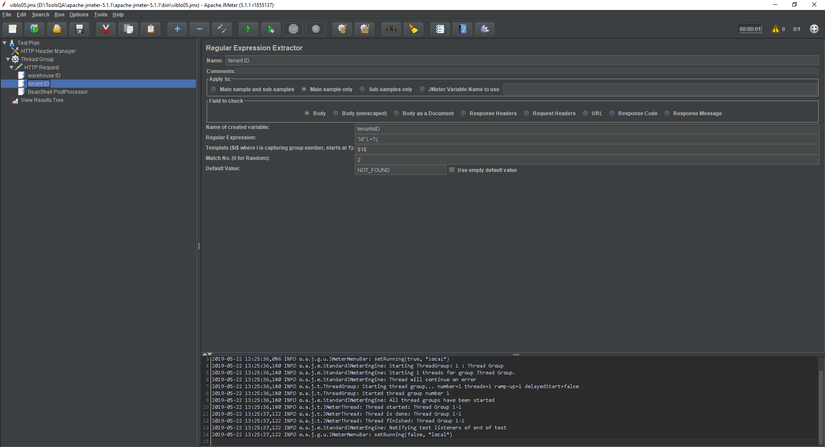Select View Results Tree in tree
Viewport: 825px width, 447px height.
coord(42,100)
